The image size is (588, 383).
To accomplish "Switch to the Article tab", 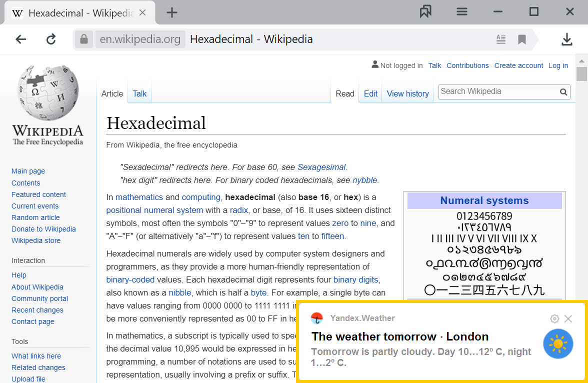I will pos(112,94).
